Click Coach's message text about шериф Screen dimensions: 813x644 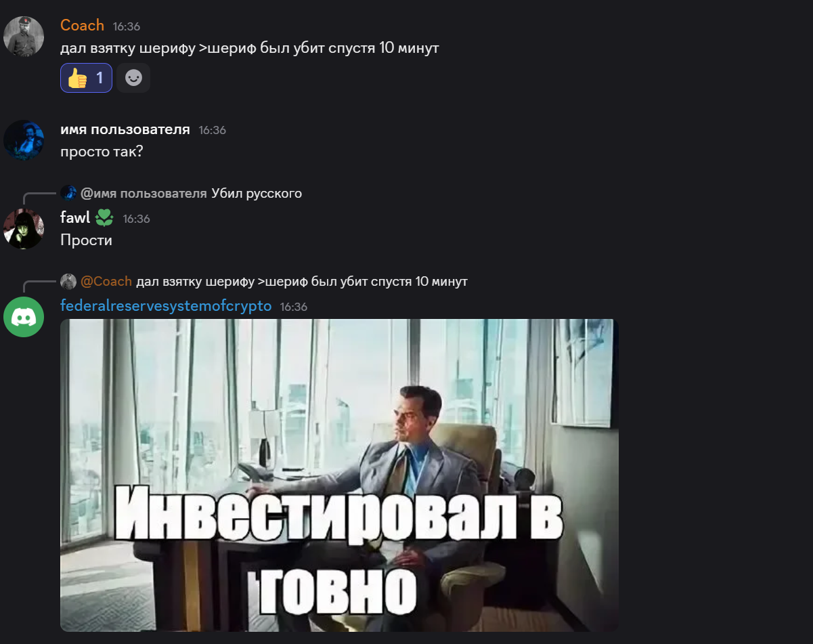pyautogui.click(x=250, y=48)
